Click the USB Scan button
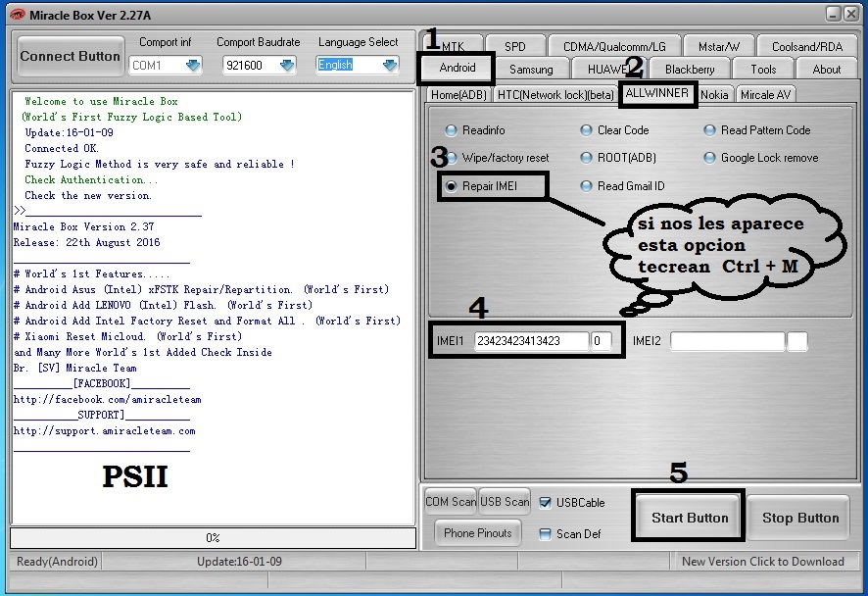The height and width of the screenshot is (596, 868). [x=505, y=502]
